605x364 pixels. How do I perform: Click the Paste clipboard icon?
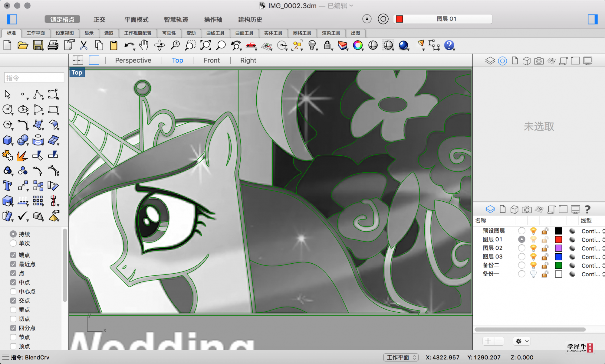[114, 45]
